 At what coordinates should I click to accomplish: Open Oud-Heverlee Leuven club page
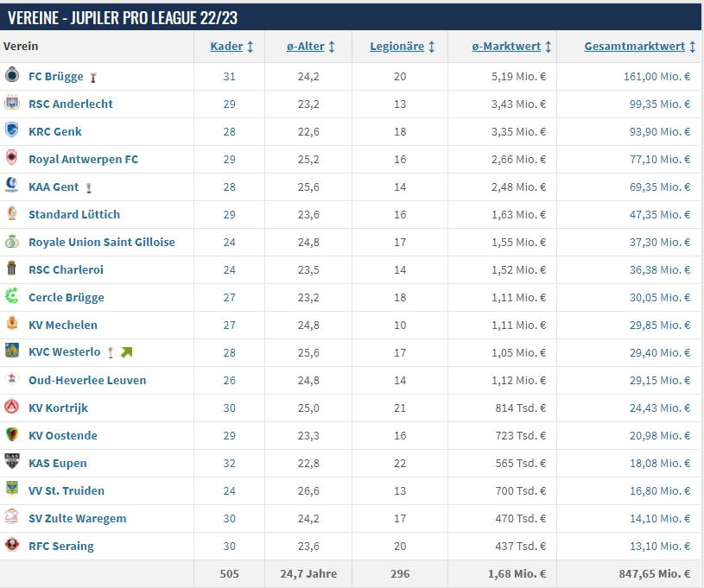point(87,380)
